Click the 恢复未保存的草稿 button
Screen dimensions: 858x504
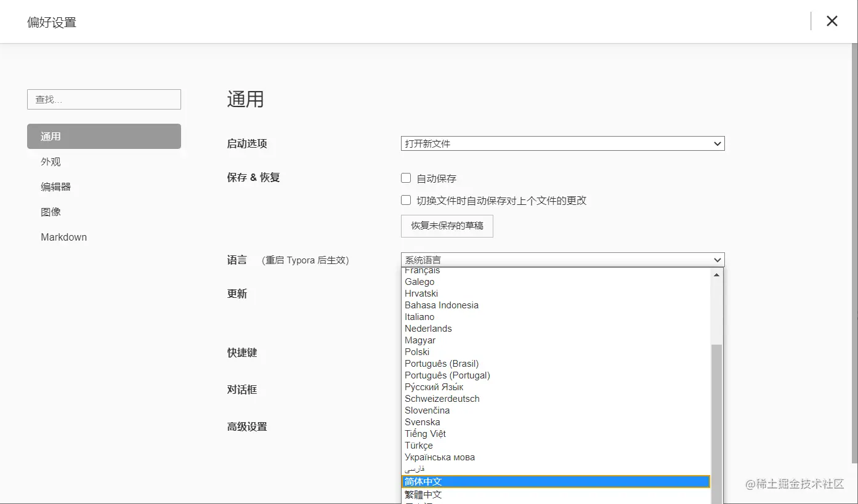tap(447, 226)
